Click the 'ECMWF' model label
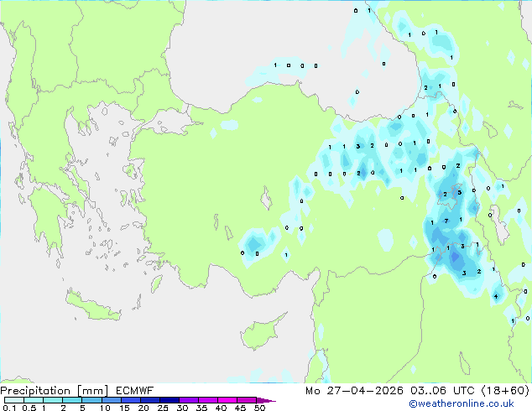Viewport: 532px width, 411px height. tap(135, 391)
